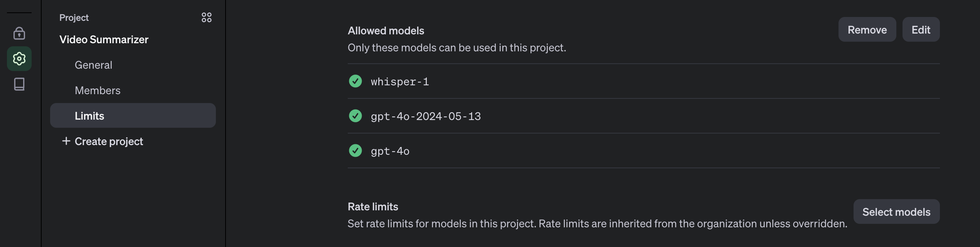Click green checkmark next to whisper-1
The image size is (980, 247).
(x=355, y=81)
